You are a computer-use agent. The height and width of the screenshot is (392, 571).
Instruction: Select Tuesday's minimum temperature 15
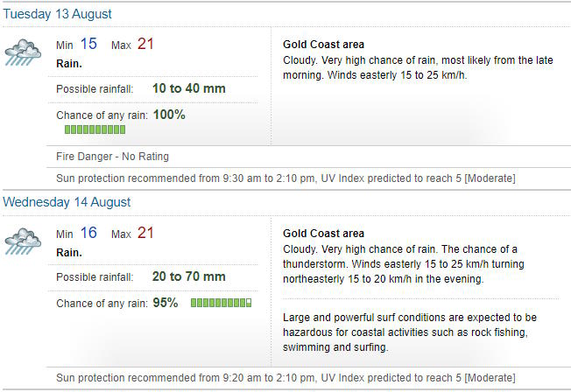pyautogui.click(x=88, y=44)
